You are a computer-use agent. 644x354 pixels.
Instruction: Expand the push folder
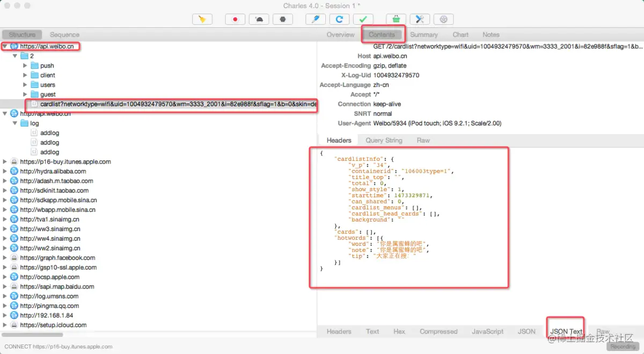(25, 65)
